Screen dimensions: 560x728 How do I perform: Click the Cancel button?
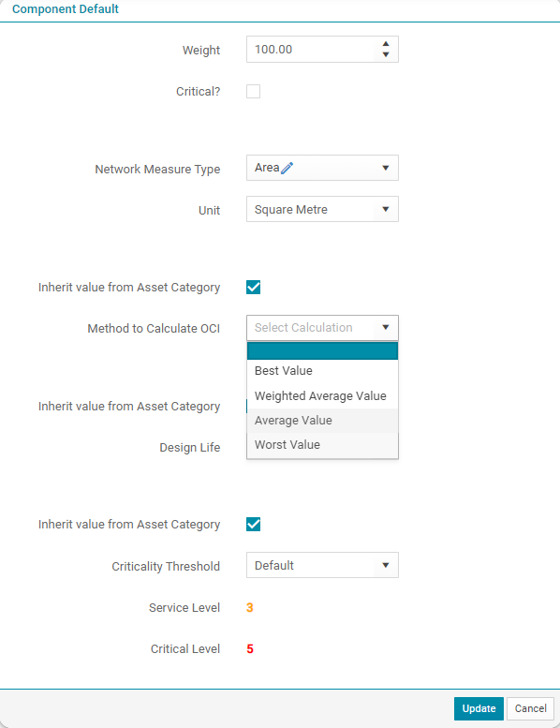coord(530,708)
